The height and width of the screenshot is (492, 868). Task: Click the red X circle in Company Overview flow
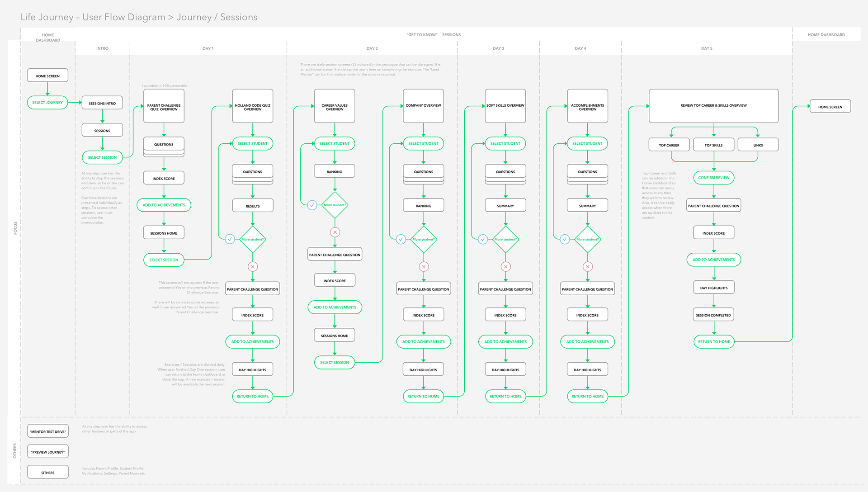click(424, 267)
